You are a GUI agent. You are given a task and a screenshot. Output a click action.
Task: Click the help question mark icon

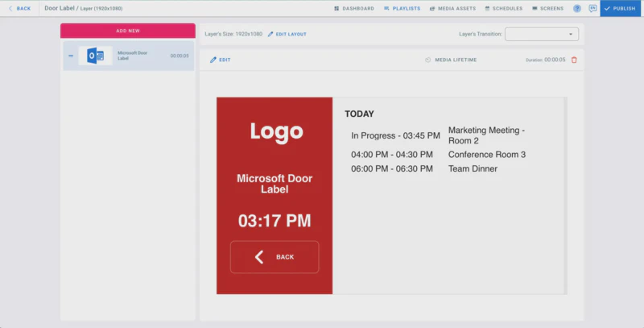[577, 8]
